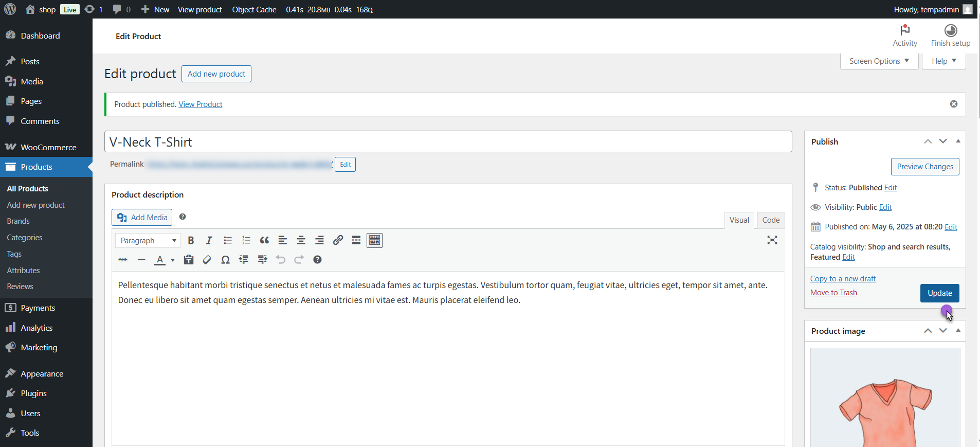
Task: Insert bulleted list in description
Action: coord(228,240)
